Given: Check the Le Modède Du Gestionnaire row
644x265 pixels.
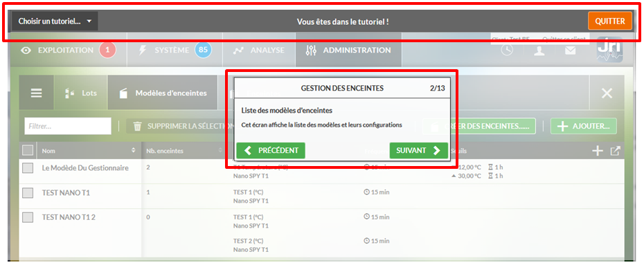Looking at the screenshot, I should (28, 167).
